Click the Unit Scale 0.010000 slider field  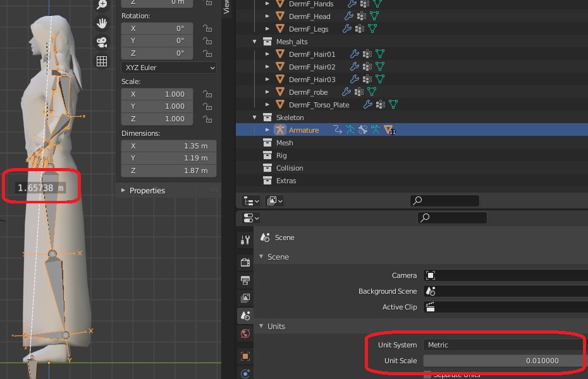[506, 361]
